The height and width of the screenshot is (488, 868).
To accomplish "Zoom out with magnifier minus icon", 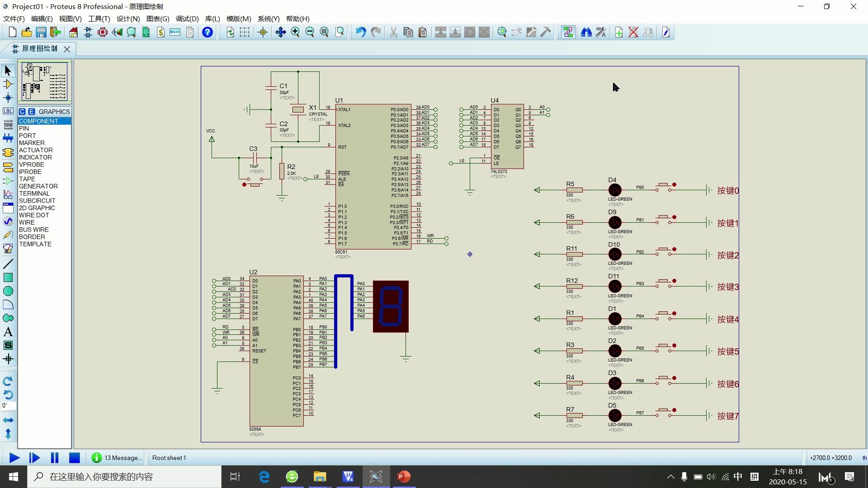I will click(310, 32).
